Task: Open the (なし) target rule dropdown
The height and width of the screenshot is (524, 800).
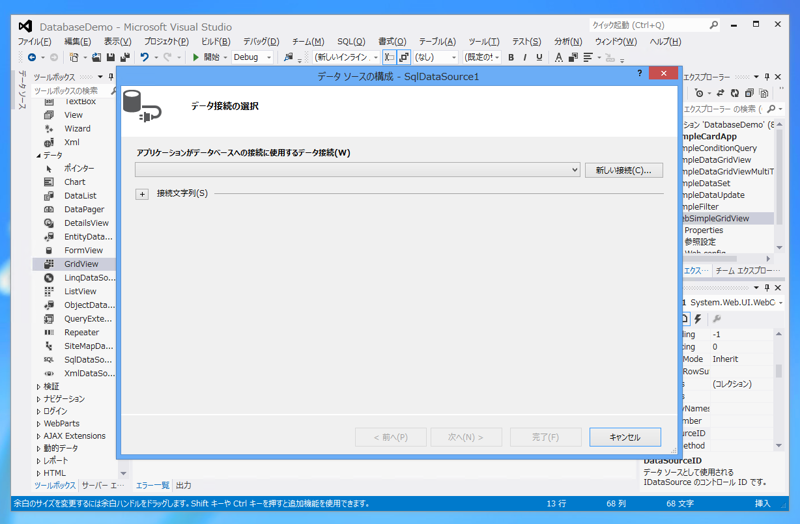Action: click(x=435, y=57)
